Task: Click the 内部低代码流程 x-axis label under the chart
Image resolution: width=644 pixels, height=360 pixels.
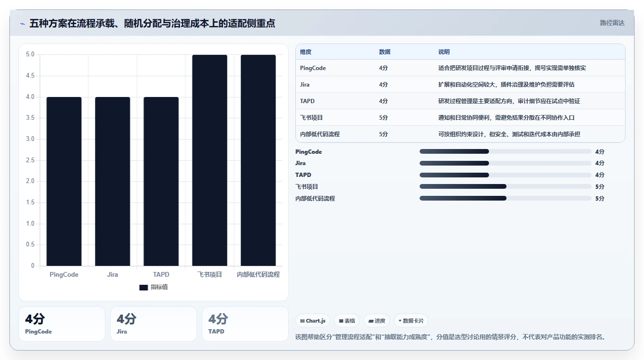Action: point(258,274)
